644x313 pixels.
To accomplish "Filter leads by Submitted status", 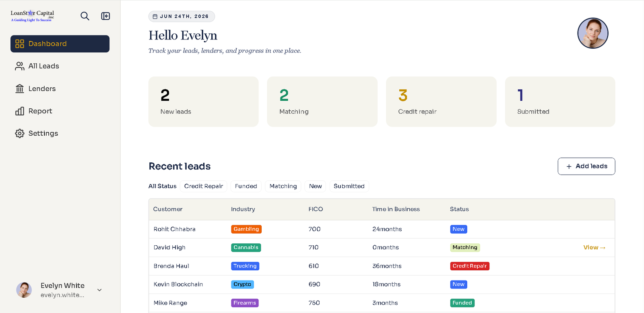I will coord(349,186).
